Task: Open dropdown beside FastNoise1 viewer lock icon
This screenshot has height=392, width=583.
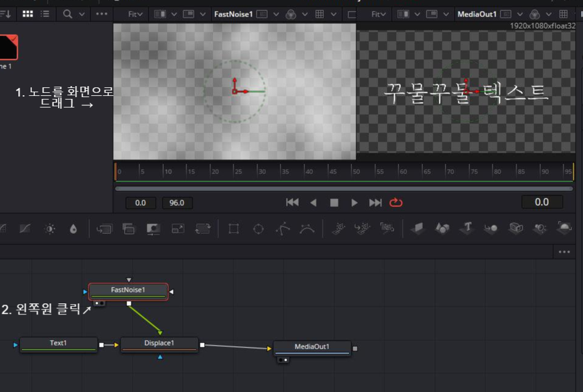Action: 276,14
